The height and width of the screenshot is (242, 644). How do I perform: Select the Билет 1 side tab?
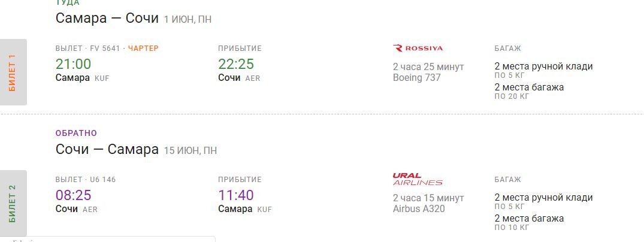(13, 72)
